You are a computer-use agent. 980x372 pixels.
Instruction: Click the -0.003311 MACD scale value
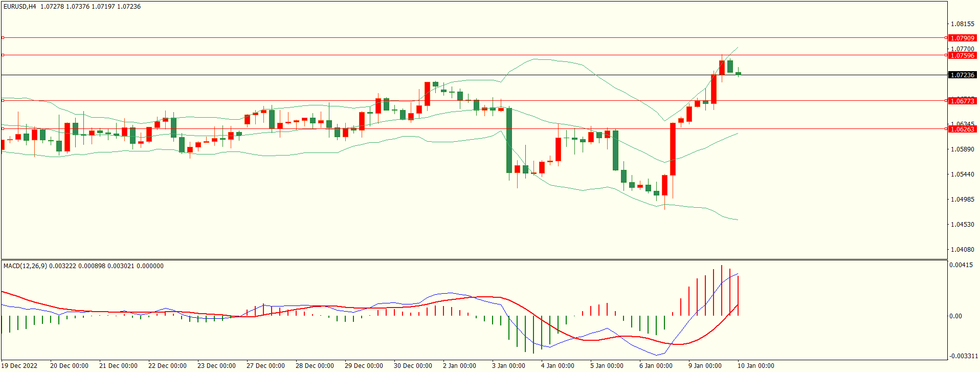964,356
